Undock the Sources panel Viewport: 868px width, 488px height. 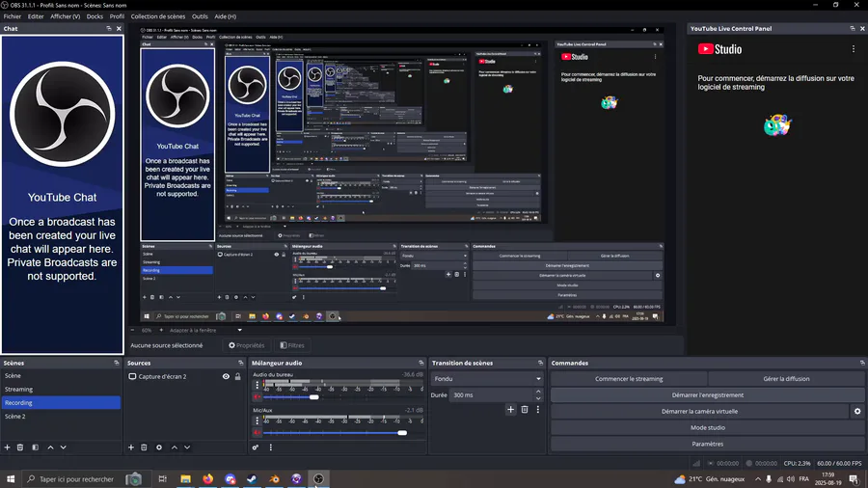pyautogui.click(x=241, y=363)
